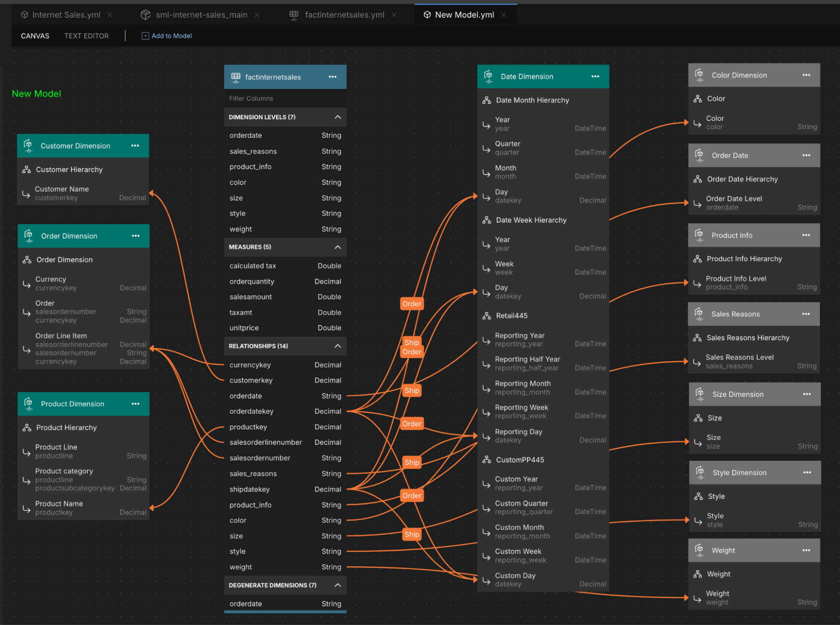Click the Customer Dimension cube icon
This screenshot has width=840, height=625.
[x=29, y=146]
